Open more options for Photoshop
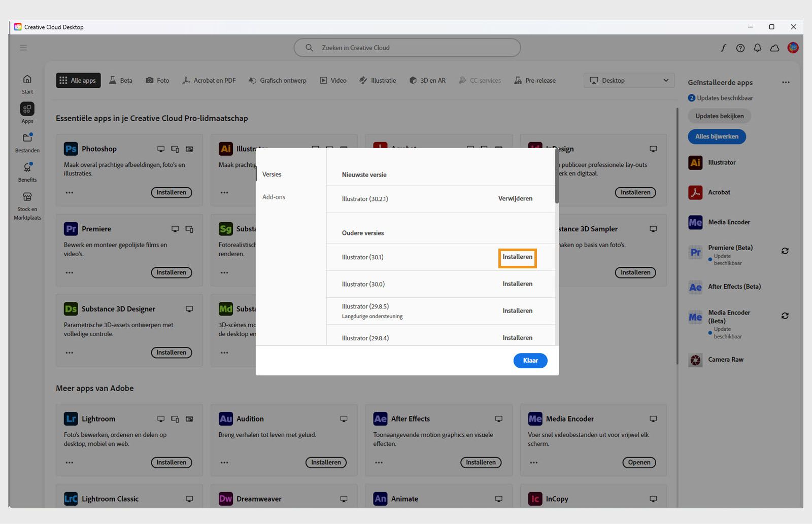This screenshot has height=524, width=812. pyautogui.click(x=70, y=192)
